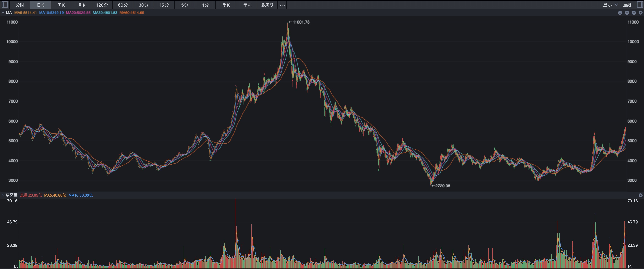
Task: Open more periods ellipsis menu
Action: [282, 5]
